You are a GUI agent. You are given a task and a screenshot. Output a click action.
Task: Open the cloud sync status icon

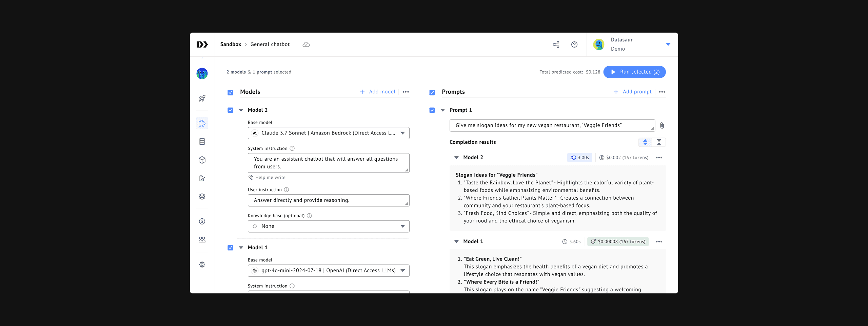click(306, 44)
